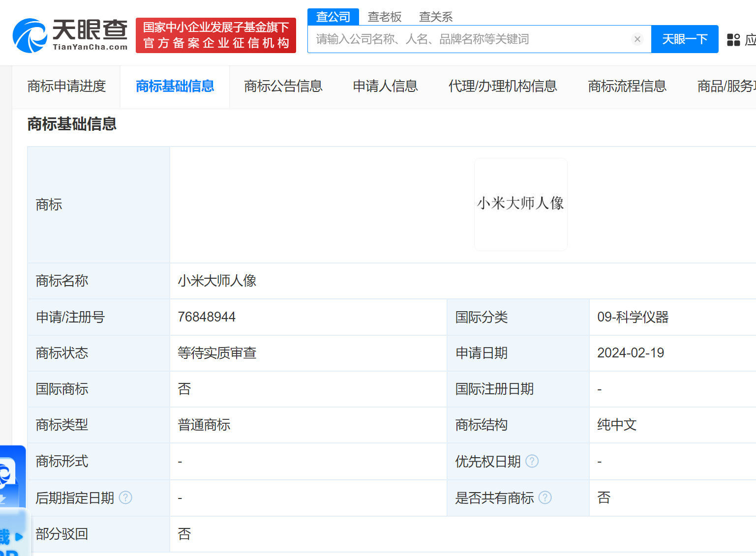Open the 商标基础信息 tab
This screenshot has width=756, height=556.
tap(175, 87)
